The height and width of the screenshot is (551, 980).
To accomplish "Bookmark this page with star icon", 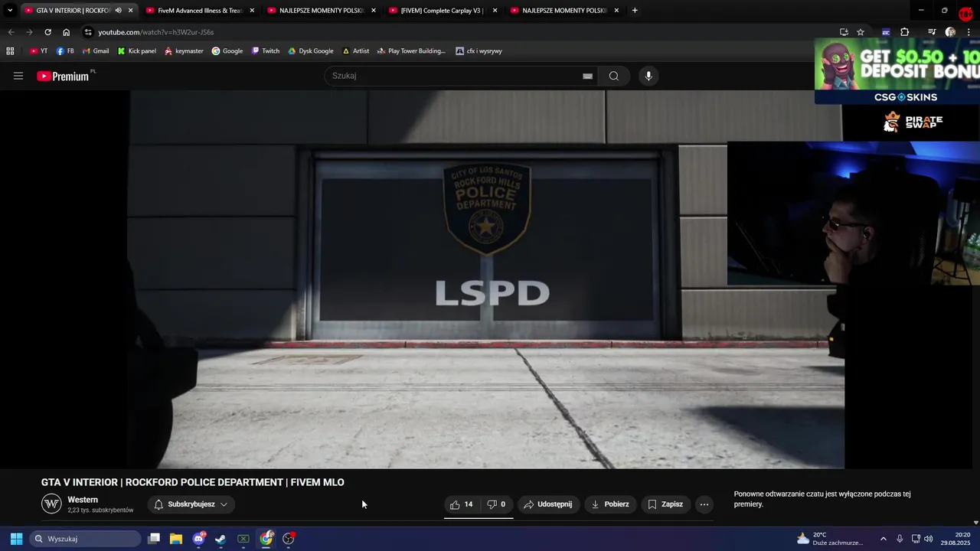I will 861,32.
